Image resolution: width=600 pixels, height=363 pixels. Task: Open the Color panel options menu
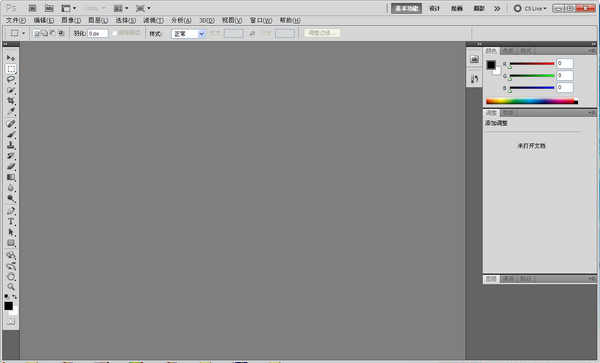(592, 51)
